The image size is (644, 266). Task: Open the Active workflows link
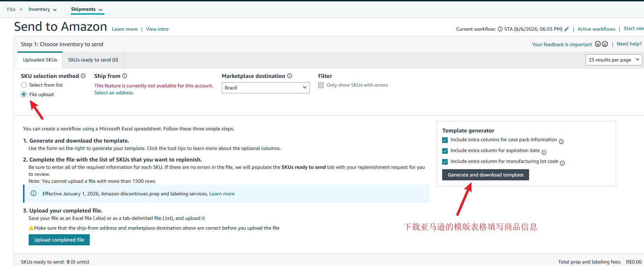tap(597, 29)
